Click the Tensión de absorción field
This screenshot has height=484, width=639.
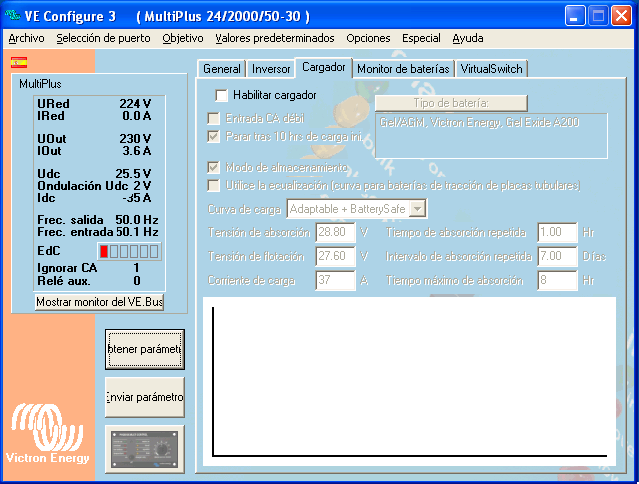pos(335,233)
